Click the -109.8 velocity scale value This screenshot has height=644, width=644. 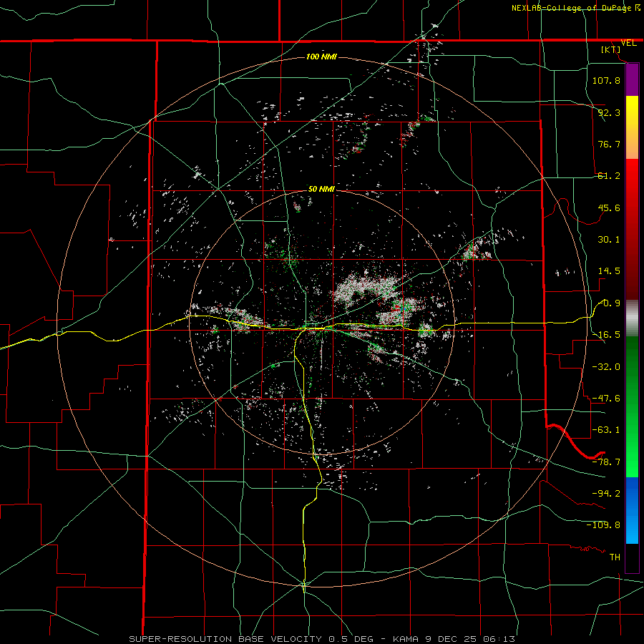pyautogui.click(x=603, y=525)
